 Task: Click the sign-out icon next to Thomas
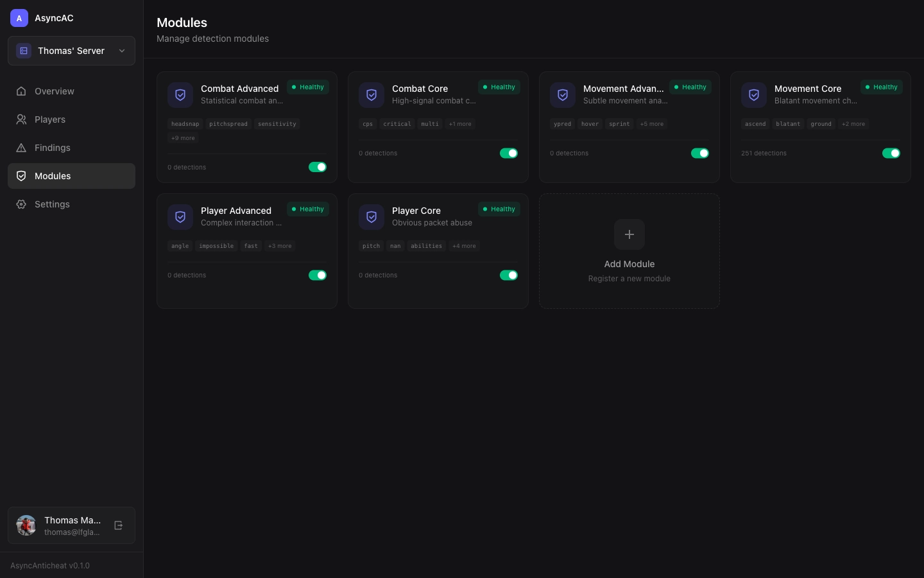click(x=119, y=525)
